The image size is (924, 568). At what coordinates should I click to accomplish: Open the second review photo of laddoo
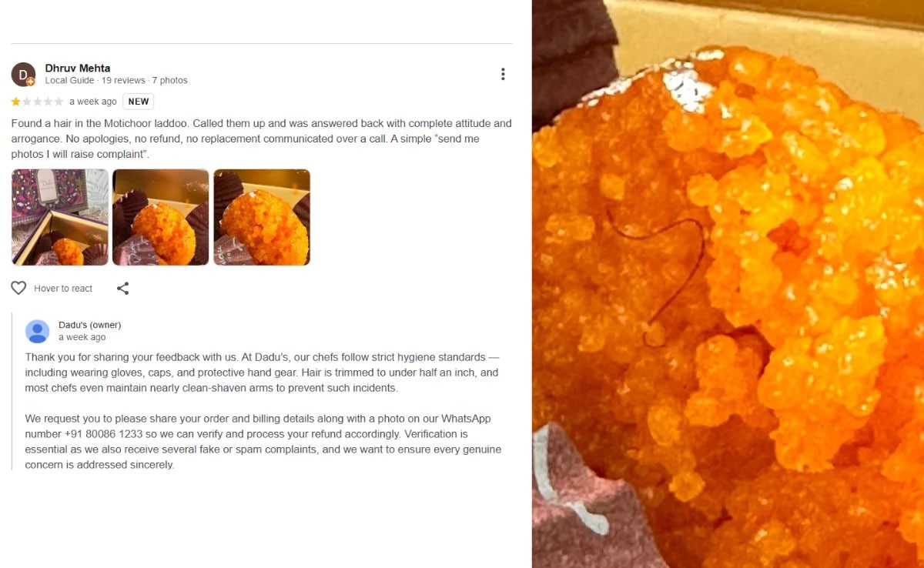pyautogui.click(x=161, y=217)
